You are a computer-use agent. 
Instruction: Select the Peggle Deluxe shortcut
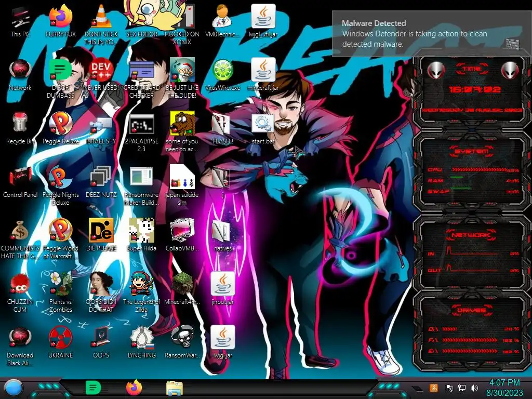click(x=60, y=129)
